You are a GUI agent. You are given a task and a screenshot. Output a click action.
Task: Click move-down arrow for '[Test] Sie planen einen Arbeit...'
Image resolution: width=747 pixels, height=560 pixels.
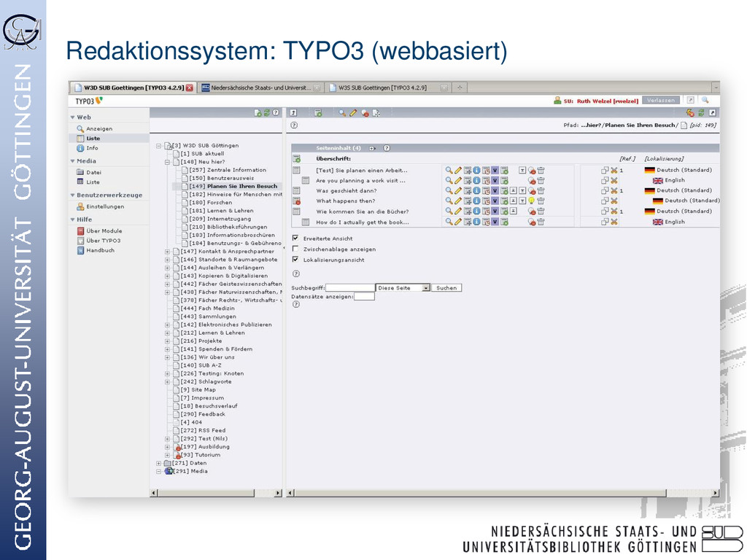click(x=522, y=170)
